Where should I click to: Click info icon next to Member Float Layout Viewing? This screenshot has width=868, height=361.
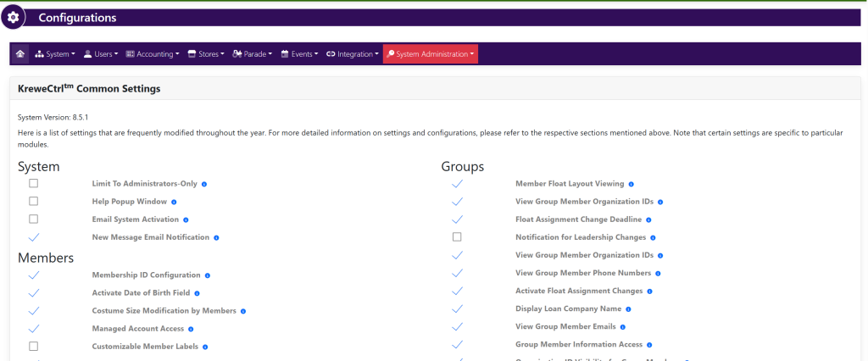[x=632, y=184]
